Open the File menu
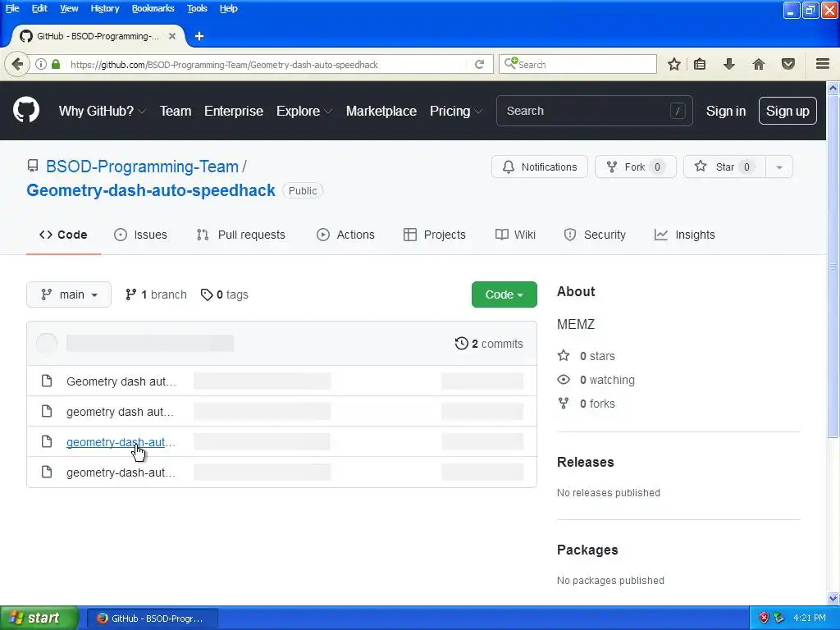This screenshot has height=630, width=840. point(12,8)
